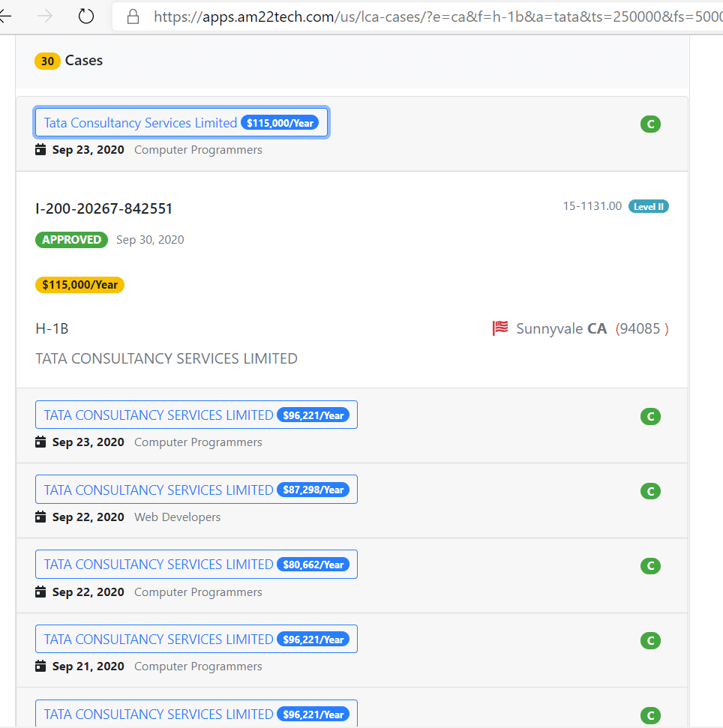Click the calendar icon in the $87,298/Year row

point(40,517)
